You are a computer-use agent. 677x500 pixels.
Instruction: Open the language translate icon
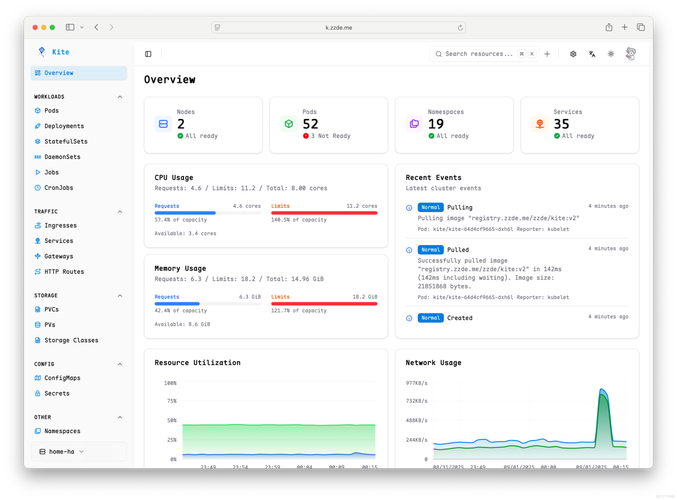[592, 54]
